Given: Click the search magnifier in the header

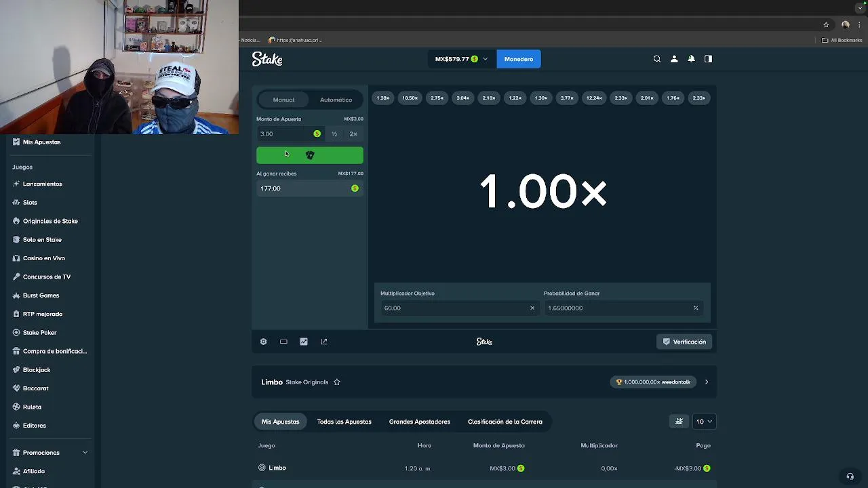Looking at the screenshot, I should tap(657, 59).
